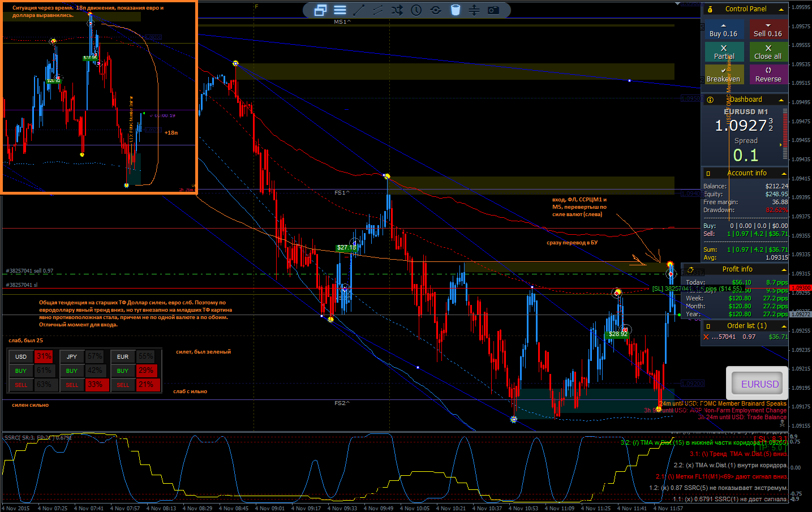This screenshot has height=512, width=812.
Task: Select the trend line drawing tool
Action: 359,10
